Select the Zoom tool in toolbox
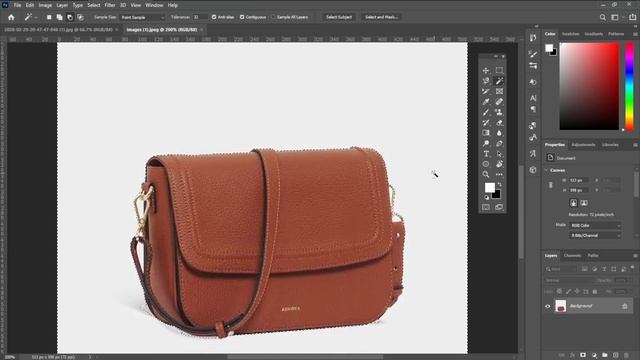 pos(486,175)
